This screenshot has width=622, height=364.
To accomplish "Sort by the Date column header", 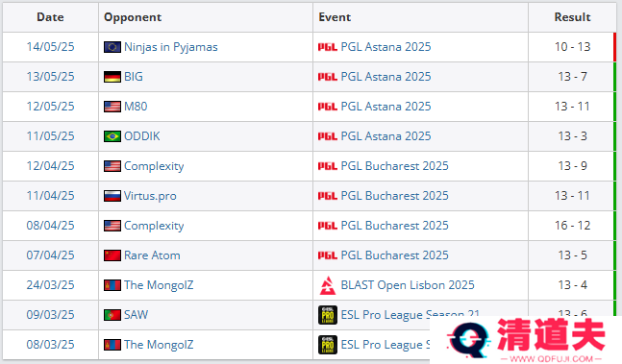I will (x=50, y=17).
